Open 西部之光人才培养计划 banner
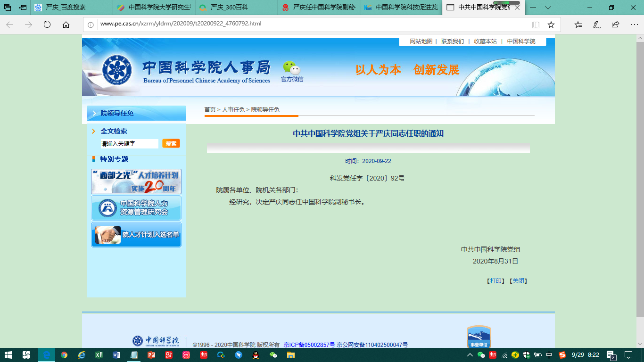This screenshot has height=362, width=644. [136, 181]
